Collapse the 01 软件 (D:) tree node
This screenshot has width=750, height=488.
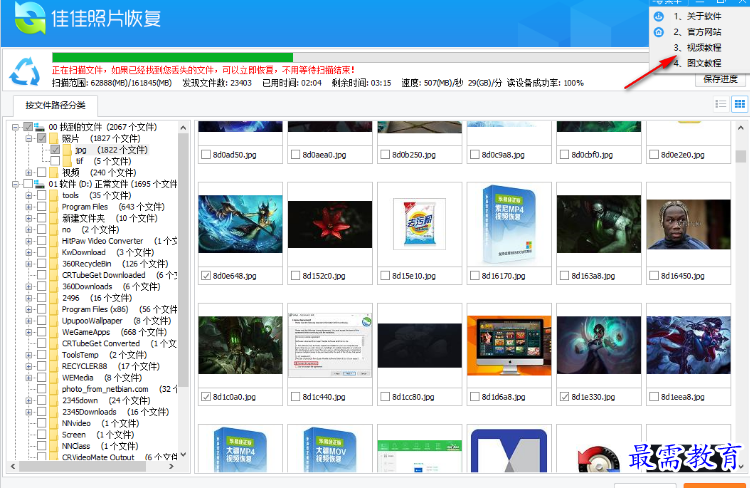pyautogui.click(x=15, y=184)
